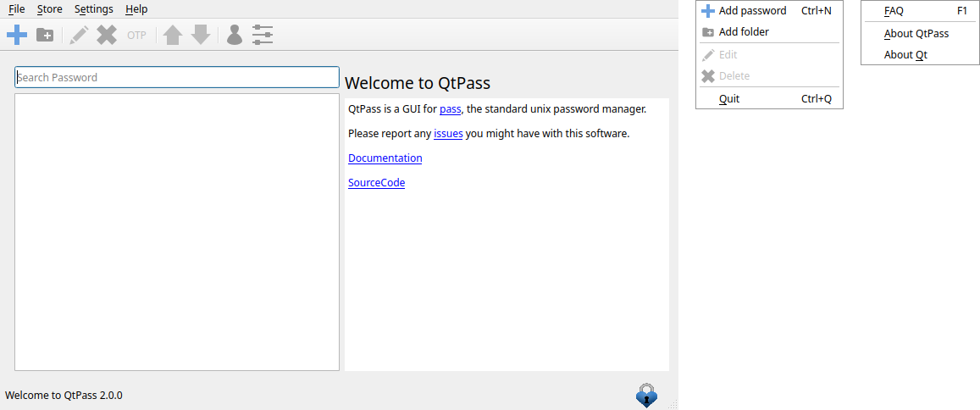The height and width of the screenshot is (410, 980).
Task: Choose Add password in the File dropdown
Action: pyautogui.click(x=769, y=11)
